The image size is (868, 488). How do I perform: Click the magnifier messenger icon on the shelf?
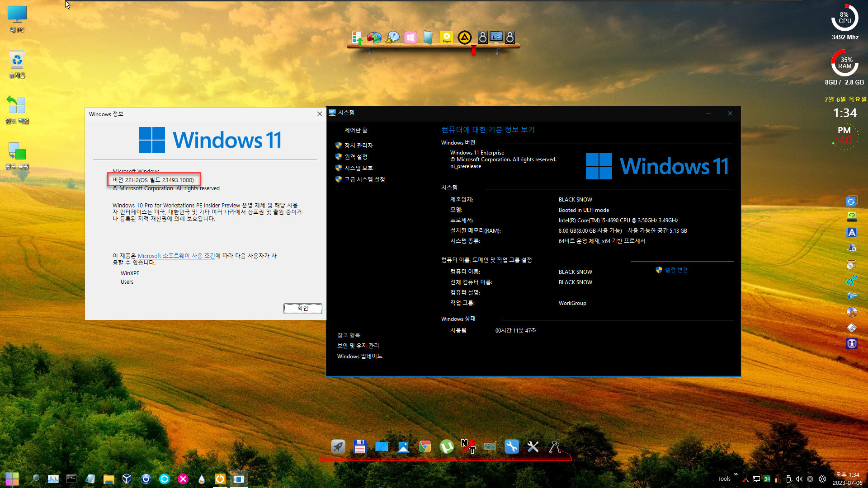point(392,38)
